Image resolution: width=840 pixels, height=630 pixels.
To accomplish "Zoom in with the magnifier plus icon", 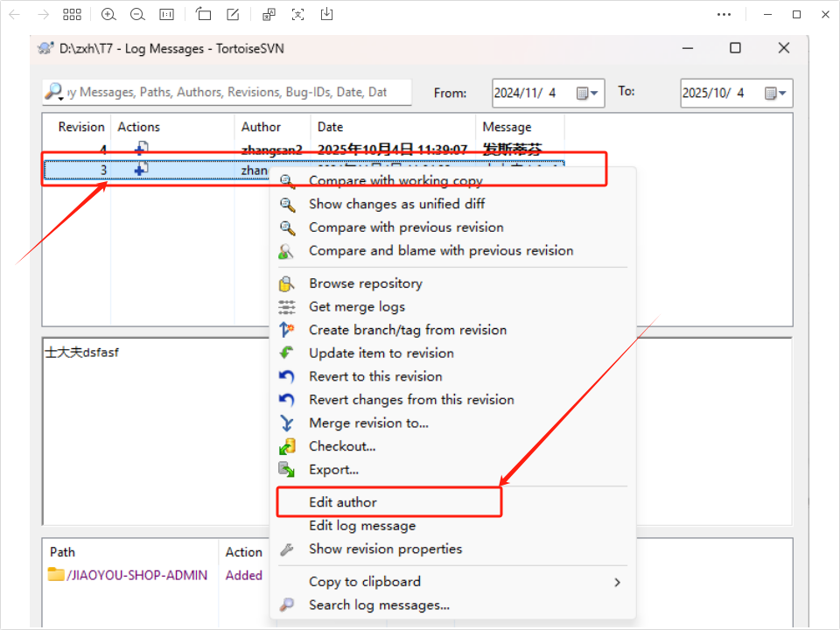I will point(108,15).
